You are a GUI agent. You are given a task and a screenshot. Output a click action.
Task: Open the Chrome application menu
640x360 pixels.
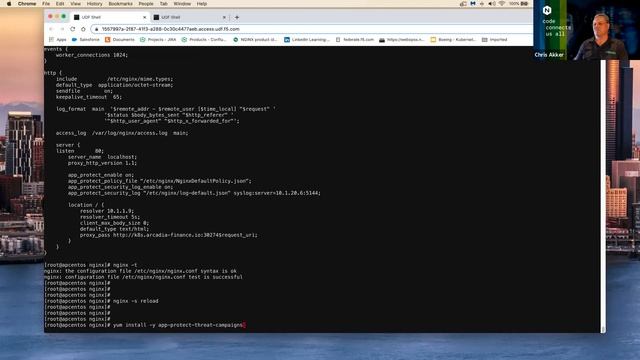tap(27, 4)
